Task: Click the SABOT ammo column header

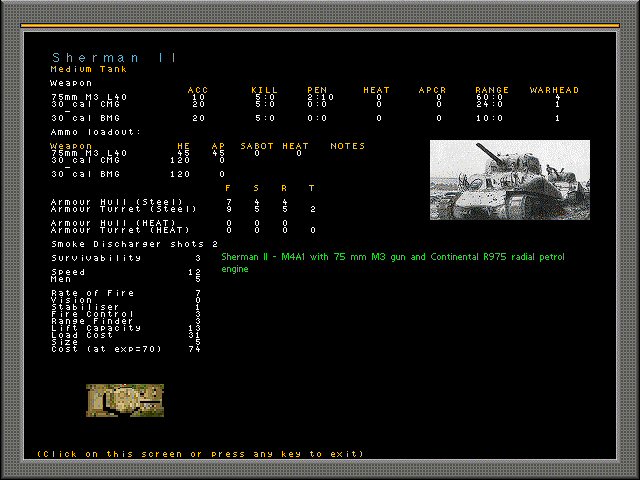Action: (257, 146)
